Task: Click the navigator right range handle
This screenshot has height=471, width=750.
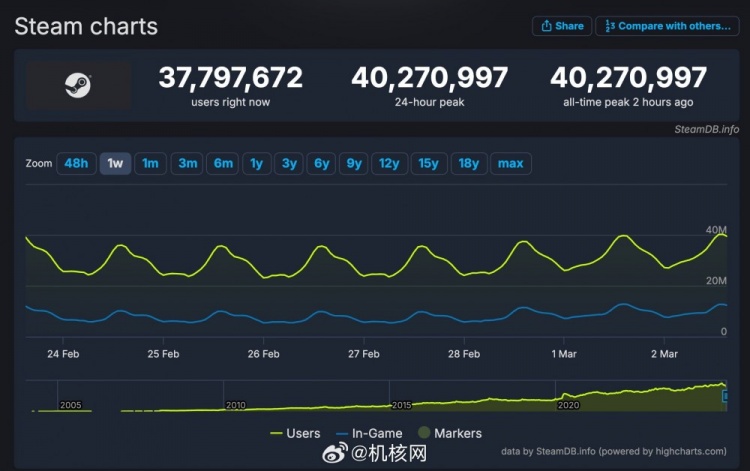Action: [x=725, y=396]
